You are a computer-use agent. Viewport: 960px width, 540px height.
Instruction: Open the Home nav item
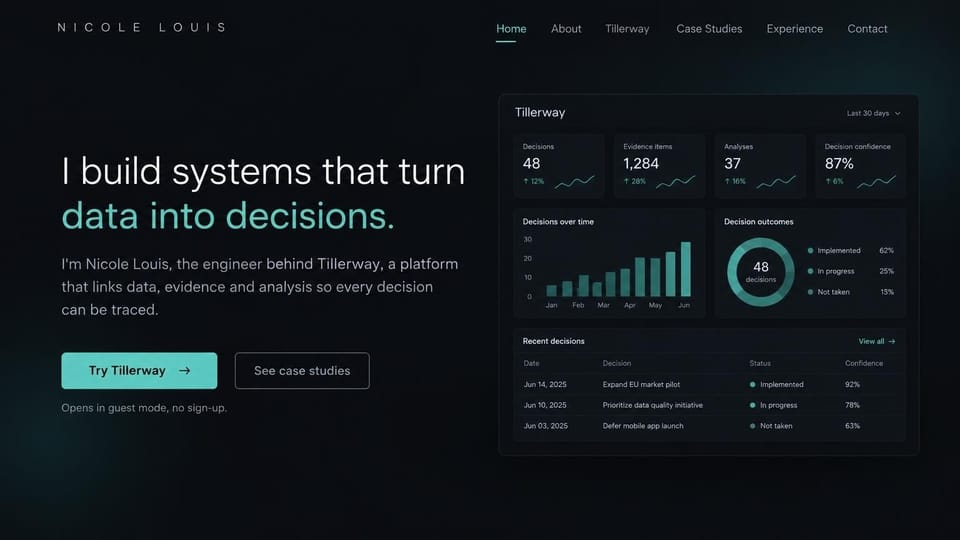[x=511, y=29]
